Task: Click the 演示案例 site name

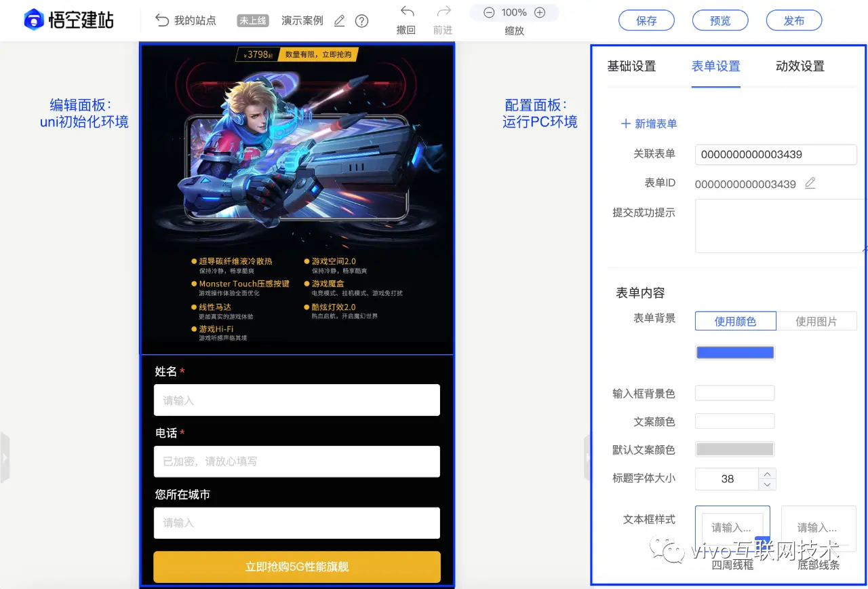Action: pos(302,20)
